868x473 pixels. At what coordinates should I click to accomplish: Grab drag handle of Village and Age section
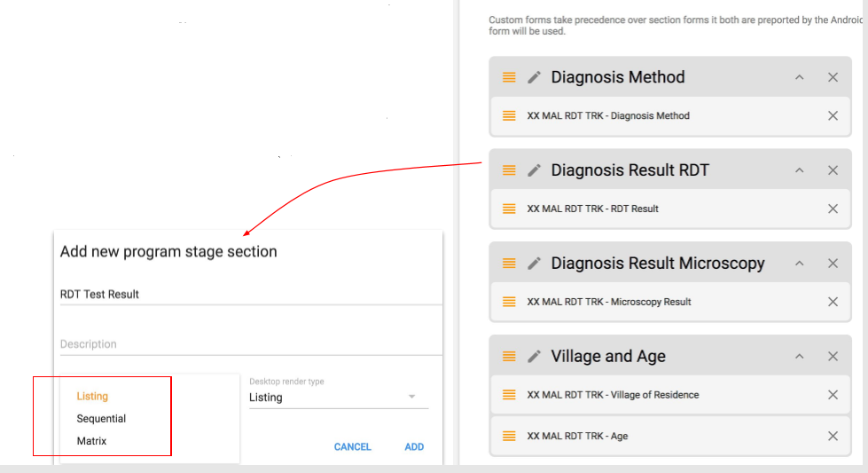point(509,356)
